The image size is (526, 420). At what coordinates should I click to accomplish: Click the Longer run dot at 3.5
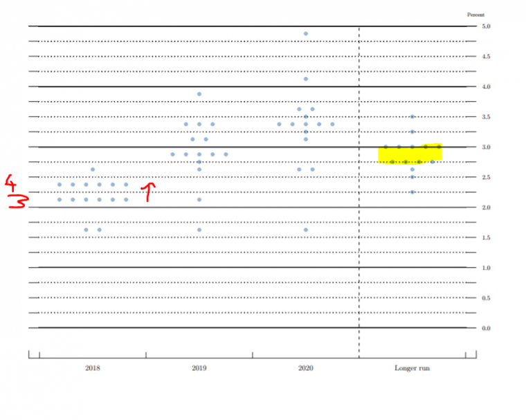coord(412,117)
